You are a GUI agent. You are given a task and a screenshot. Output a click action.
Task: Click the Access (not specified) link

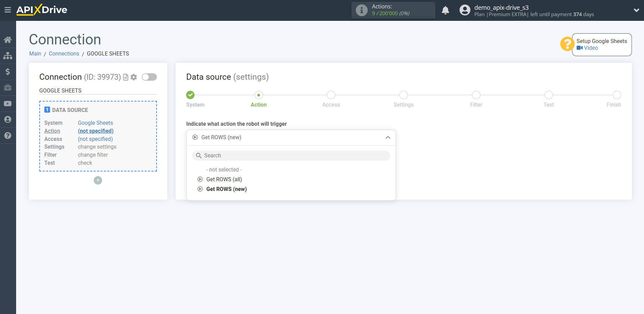(95, 139)
